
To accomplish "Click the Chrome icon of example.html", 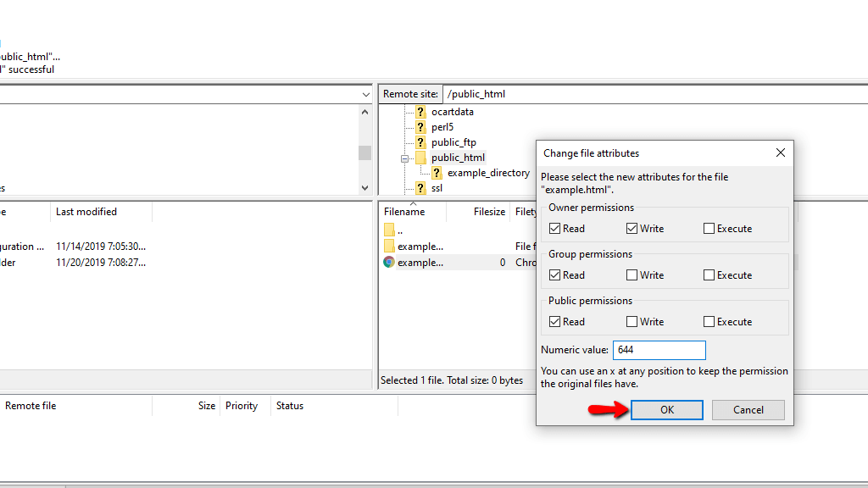I will [389, 263].
